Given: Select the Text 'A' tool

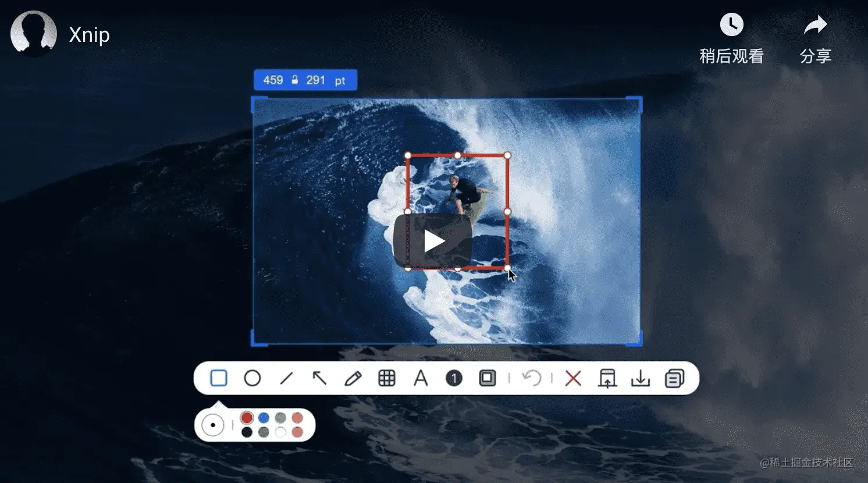Looking at the screenshot, I should pyautogui.click(x=421, y=378).
